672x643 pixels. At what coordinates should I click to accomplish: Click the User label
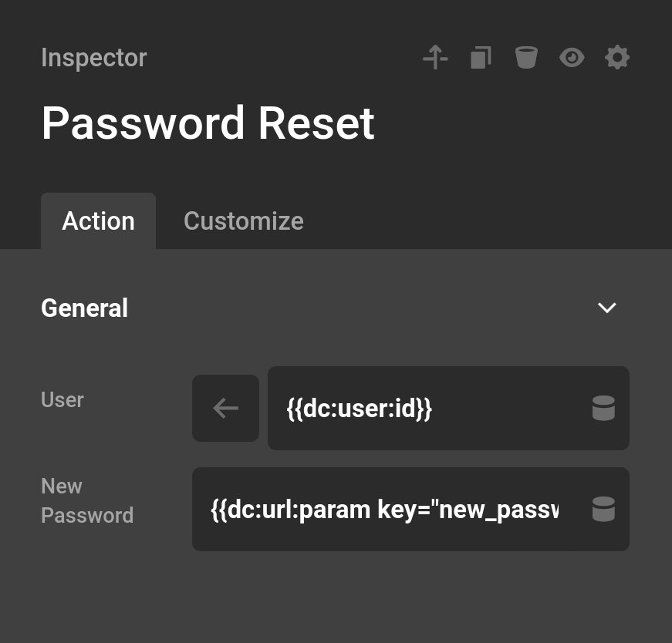pos(62,400)
